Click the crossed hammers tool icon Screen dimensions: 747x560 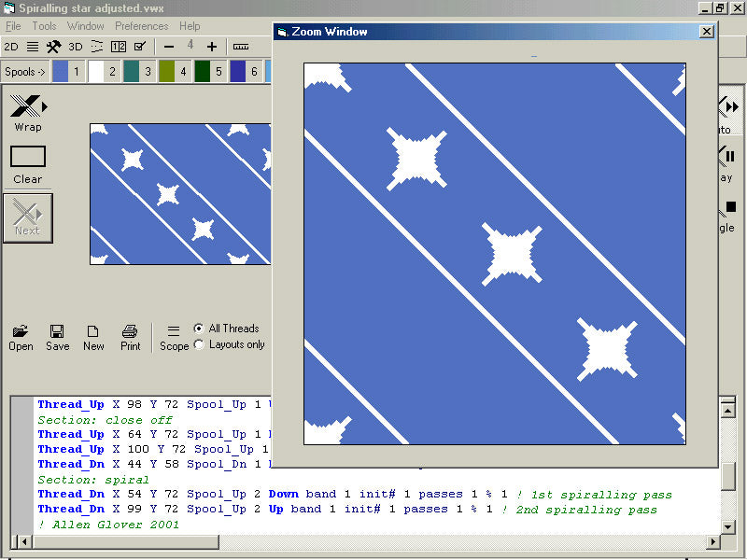coord(53,47)
